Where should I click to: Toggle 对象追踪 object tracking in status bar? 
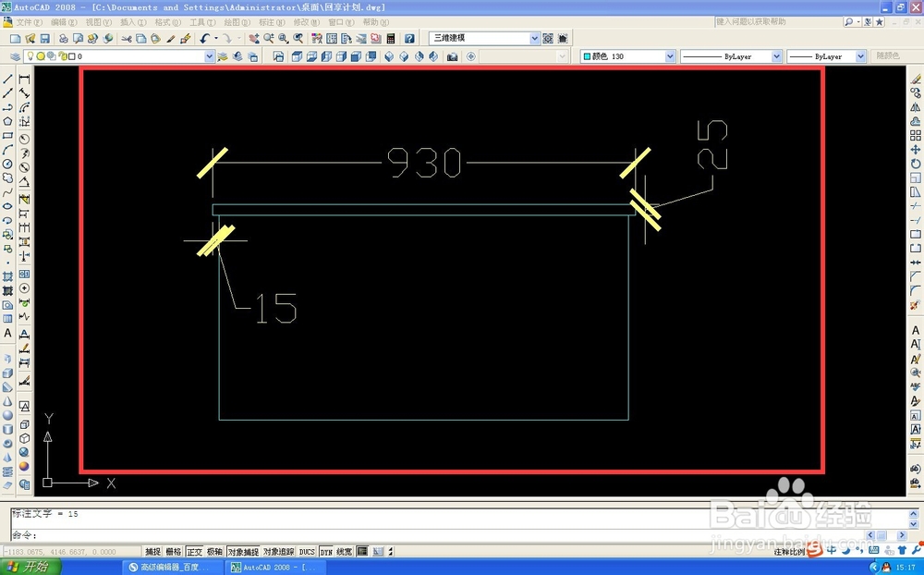pyautogui.click(x=278, y=552)
